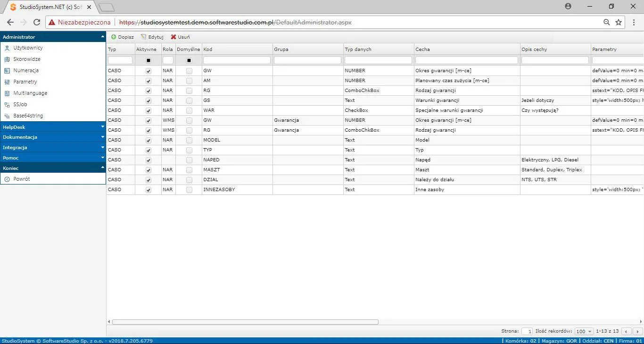Open Parametry sidebar icon
Screen dimensions: 644x344
(x=7, y=82)
